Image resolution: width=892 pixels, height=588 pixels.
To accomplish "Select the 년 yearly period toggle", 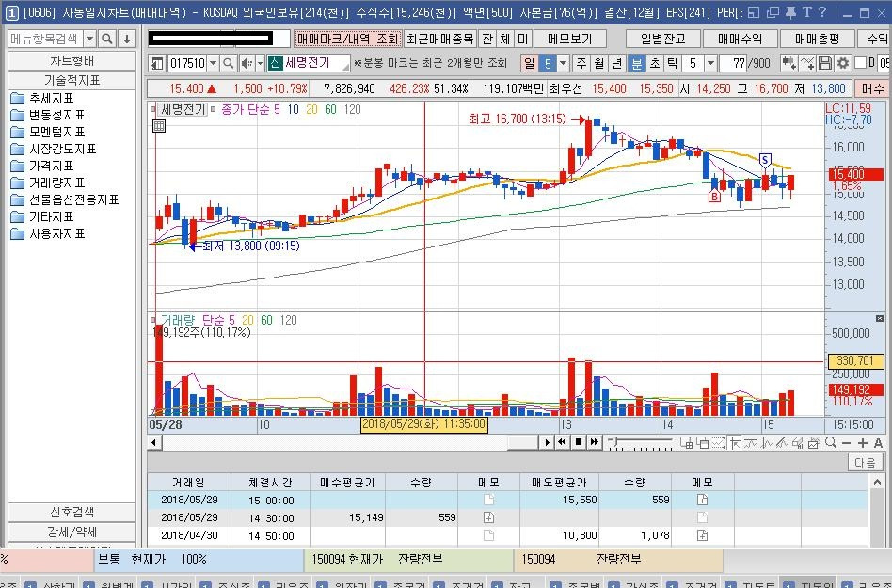I will [617, 62].
